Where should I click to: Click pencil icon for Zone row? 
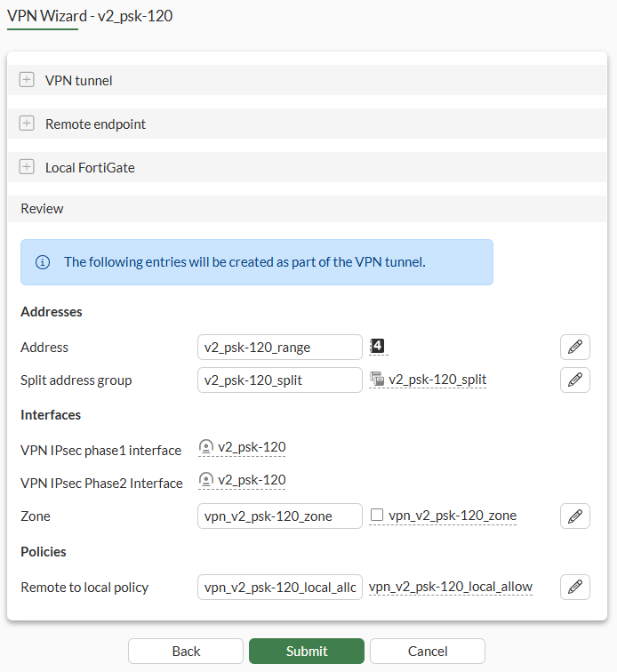[x=574, y=516]
